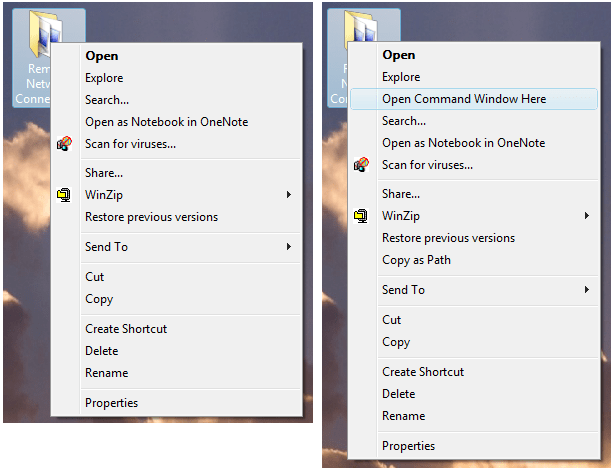
Task: Select the folder icon on the right desktop
Action: (360, 26)
